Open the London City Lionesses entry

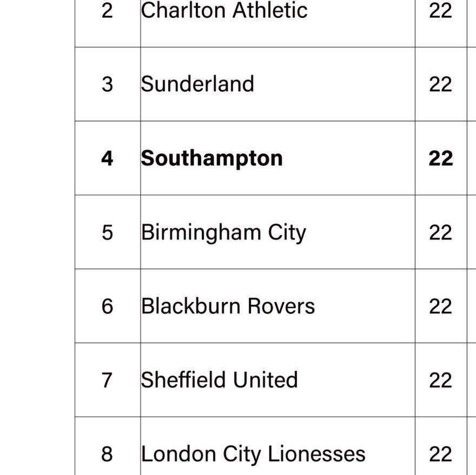pyautogui.click(x=253, y=454)
